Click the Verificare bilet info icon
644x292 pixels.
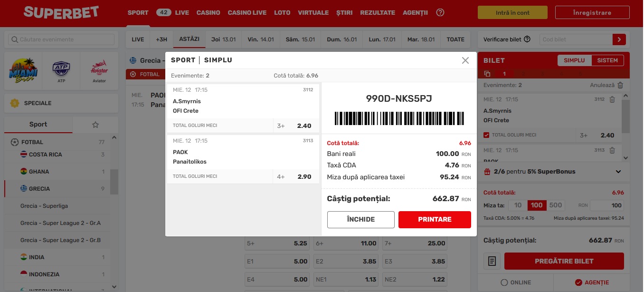(527, 39)
